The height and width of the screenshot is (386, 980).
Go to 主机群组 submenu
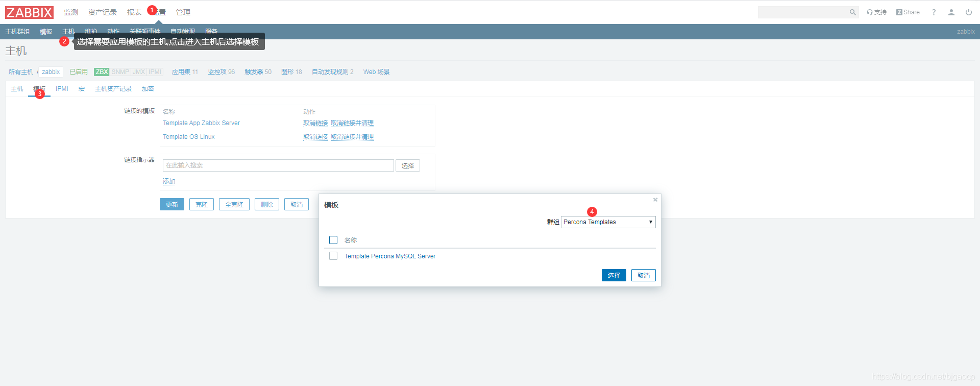[17, 32]
